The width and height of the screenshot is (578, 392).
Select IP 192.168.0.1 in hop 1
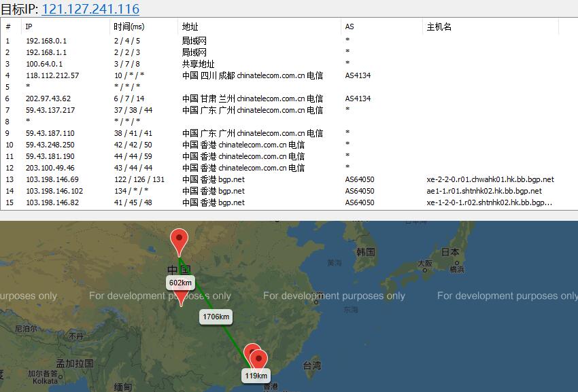pyautogui.click(x=46, y=41)
